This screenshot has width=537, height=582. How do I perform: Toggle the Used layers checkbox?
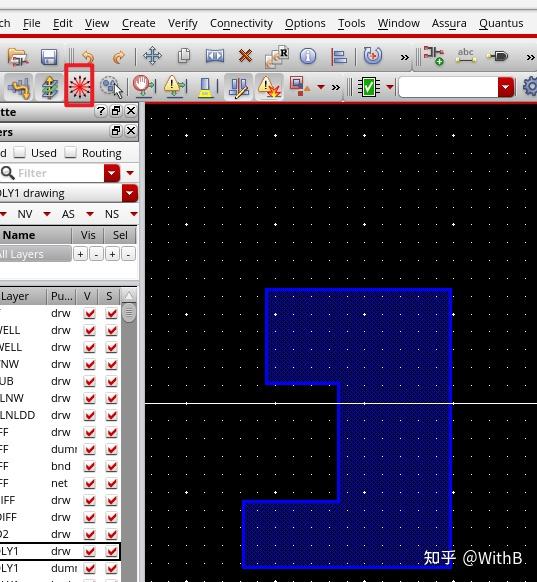coord(19,153)
